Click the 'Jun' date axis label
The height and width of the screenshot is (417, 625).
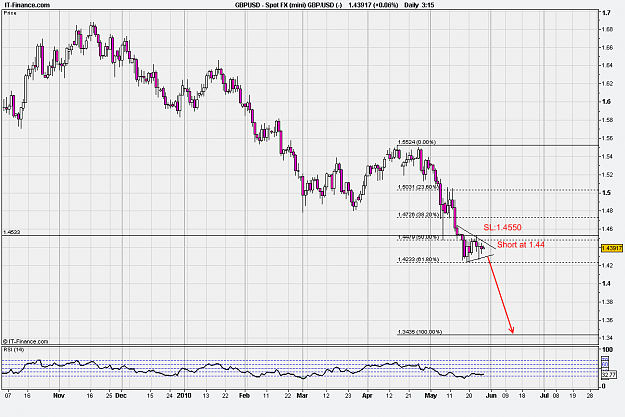point(491,396)
